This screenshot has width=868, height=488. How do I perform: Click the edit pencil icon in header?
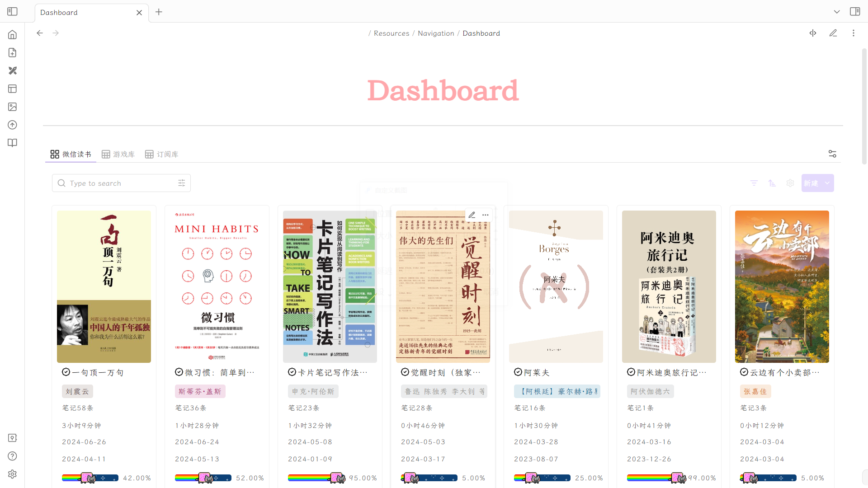[x=833, y=33]
